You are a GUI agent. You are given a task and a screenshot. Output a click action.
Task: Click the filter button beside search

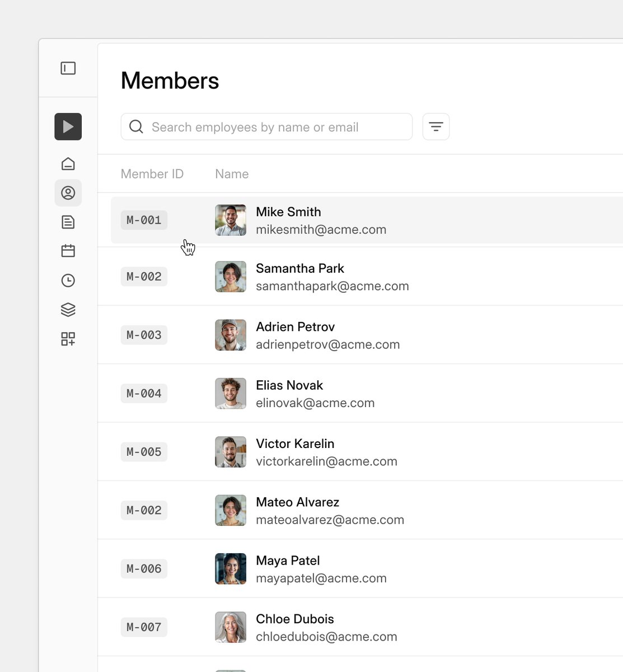tap(436, 127)
